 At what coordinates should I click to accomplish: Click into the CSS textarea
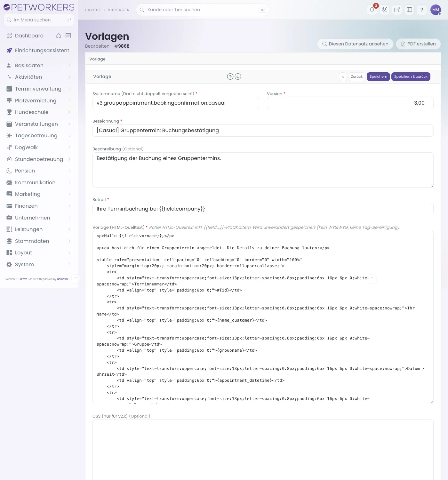(x=263, y=450)
